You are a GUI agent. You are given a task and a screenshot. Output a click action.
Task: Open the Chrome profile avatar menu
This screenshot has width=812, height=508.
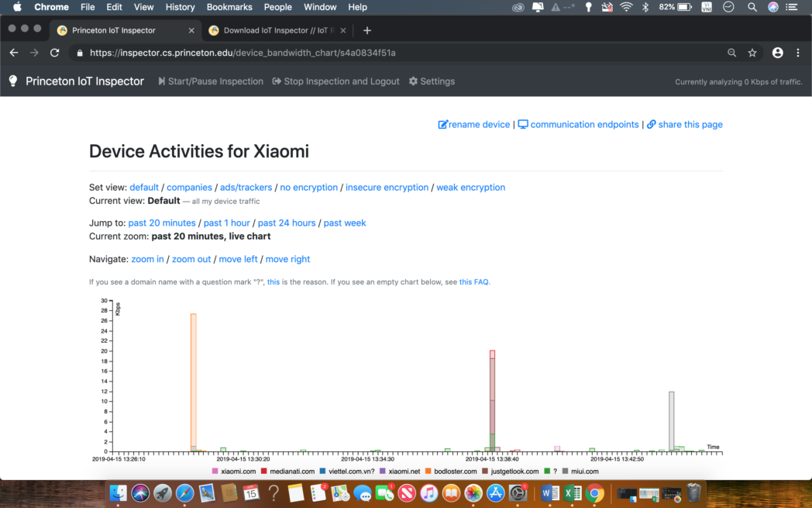(777, 53)
